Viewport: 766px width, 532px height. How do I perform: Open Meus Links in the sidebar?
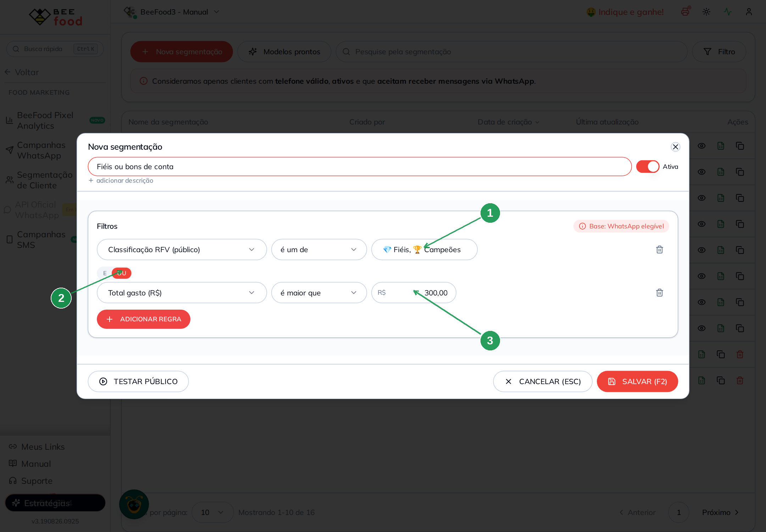[x=37, y=447]
